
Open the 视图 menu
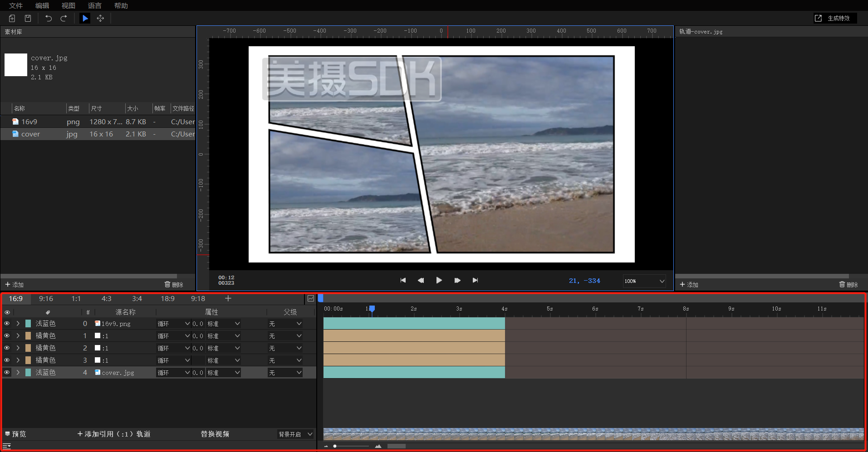pyautogui.click(x=69, y=5)
